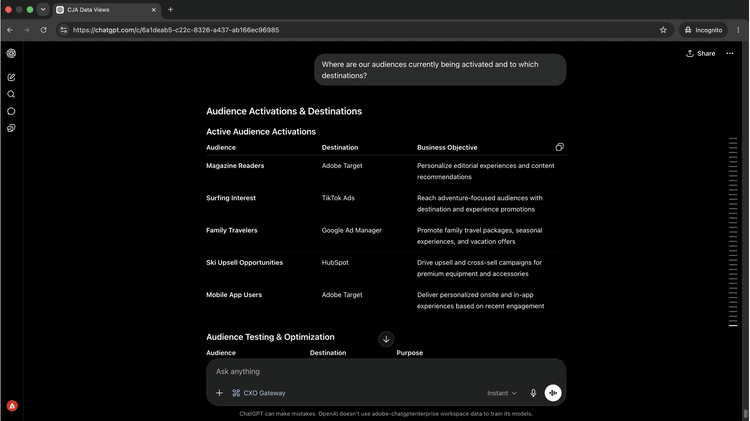
Task: Click the Business Objective column header
Action: (447, 147)
